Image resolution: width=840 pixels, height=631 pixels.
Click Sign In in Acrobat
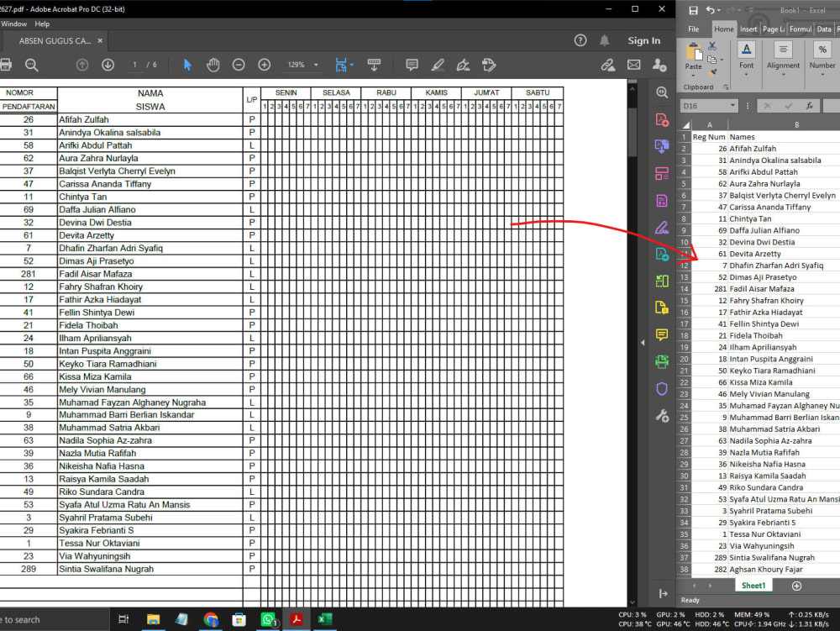click(644, 40)
